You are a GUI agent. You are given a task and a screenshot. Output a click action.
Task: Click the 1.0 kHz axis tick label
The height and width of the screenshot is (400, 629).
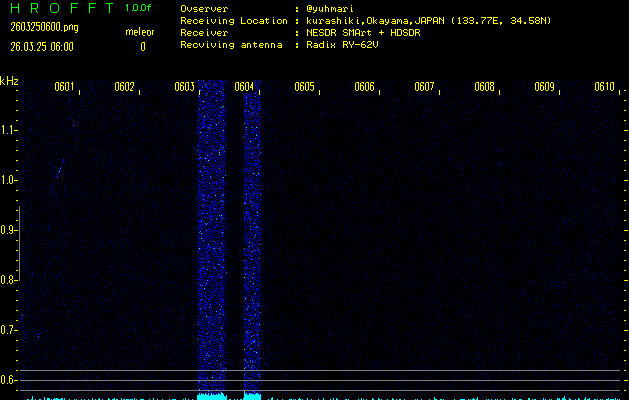point(7,180)
